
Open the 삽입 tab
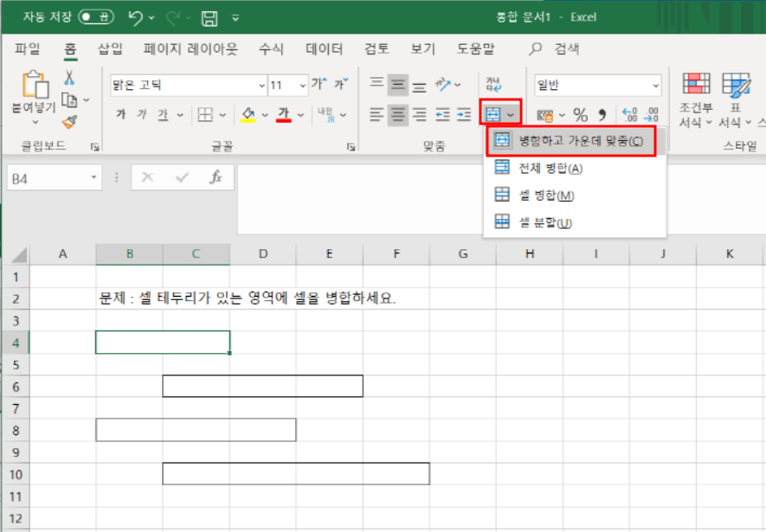[x=110, y=48]
